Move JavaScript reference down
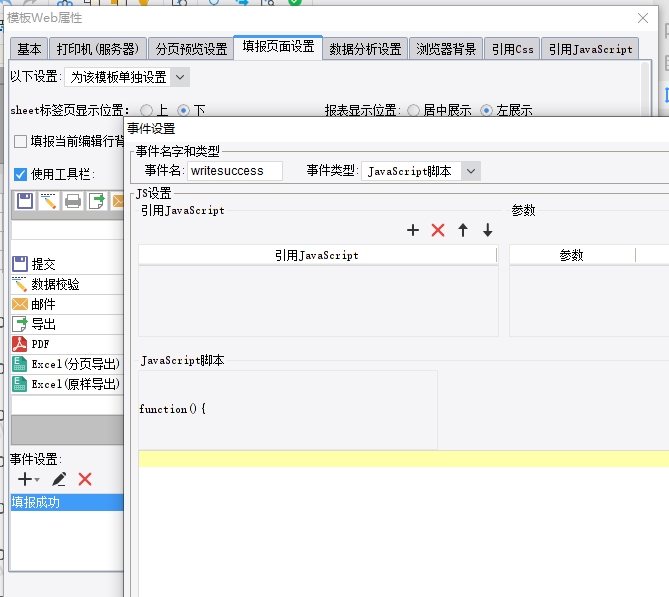Image resolution: width=669 pixels, height=597 pixels. tap(488, 230)
